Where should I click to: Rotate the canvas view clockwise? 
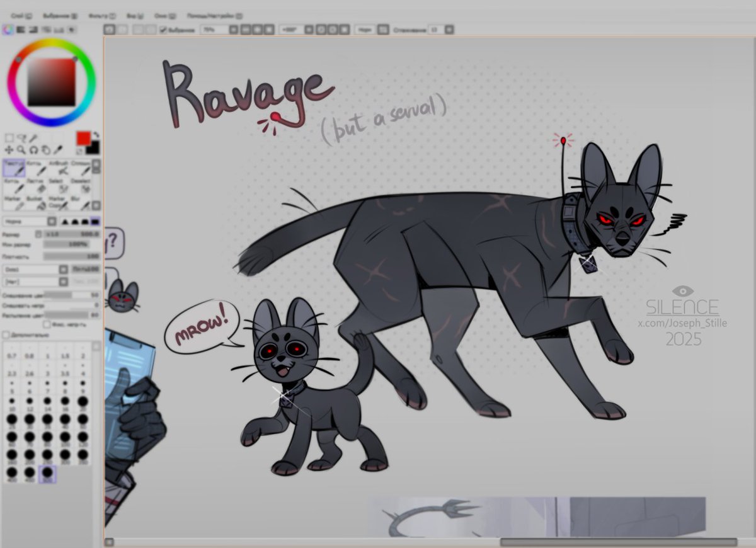(333, 29)
